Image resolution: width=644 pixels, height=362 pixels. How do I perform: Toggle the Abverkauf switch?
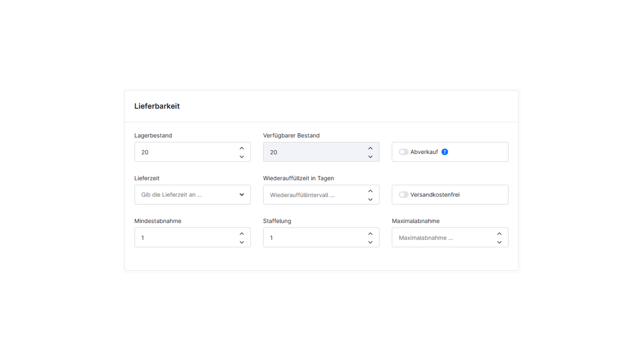pyautogui.click(x=404, y=152)
